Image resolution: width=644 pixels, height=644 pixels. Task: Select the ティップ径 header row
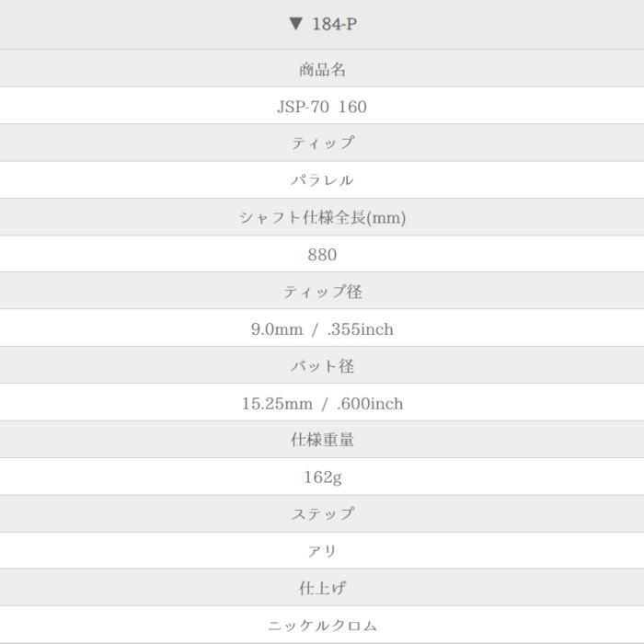click(x=322, y=292)
